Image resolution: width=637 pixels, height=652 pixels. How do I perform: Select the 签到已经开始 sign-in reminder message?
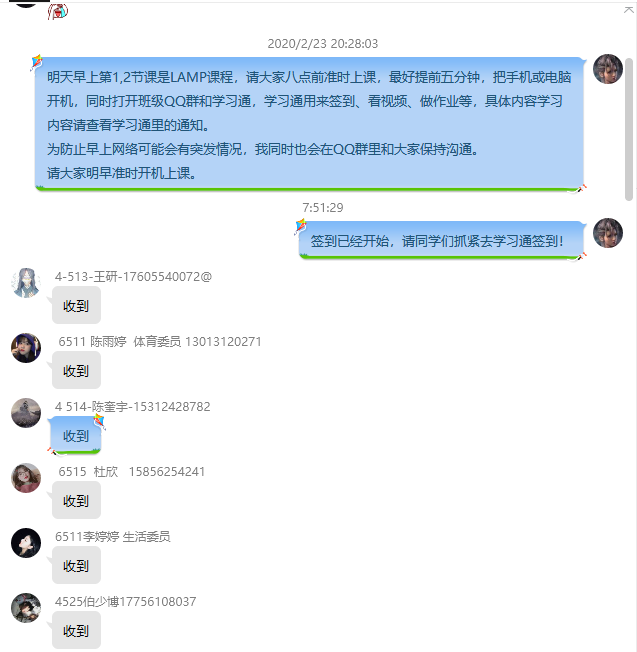click(x=441, y=240)
